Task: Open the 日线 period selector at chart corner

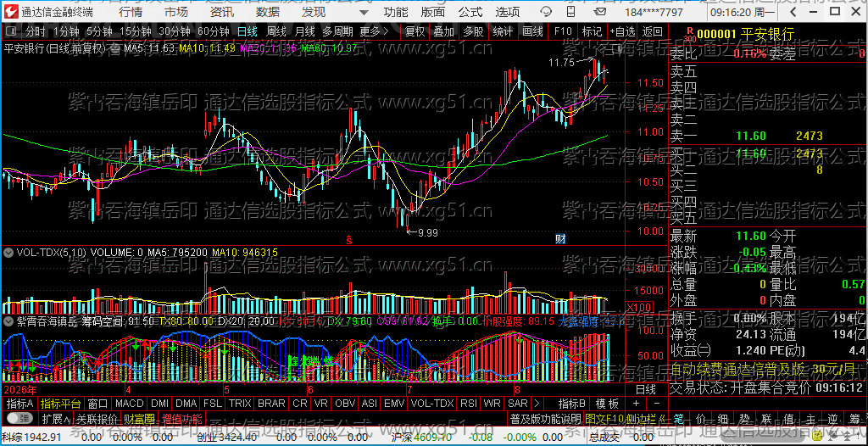Action: [x=645, y=389]
